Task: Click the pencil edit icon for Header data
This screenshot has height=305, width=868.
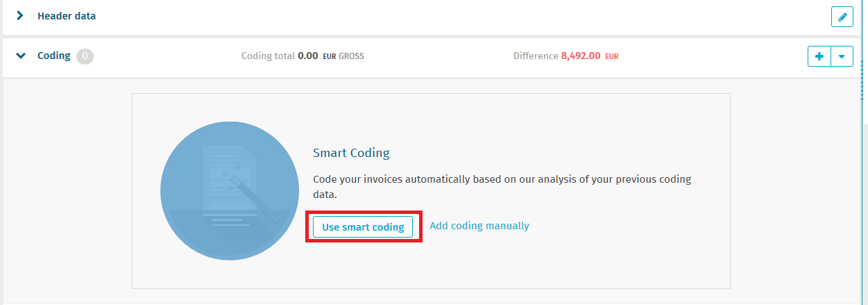Action: [842, 16]
